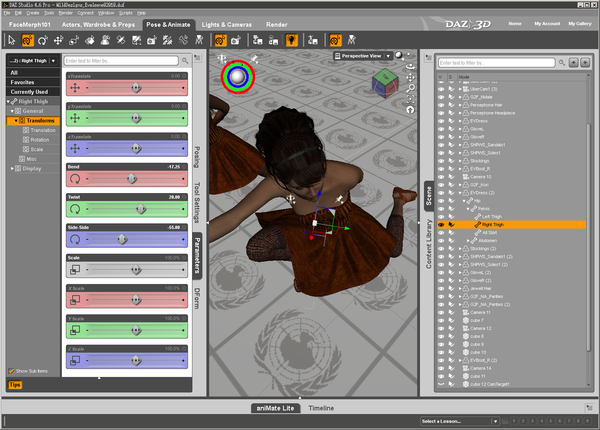Click the lightbulb icon in toolbar

pos(292,40)
